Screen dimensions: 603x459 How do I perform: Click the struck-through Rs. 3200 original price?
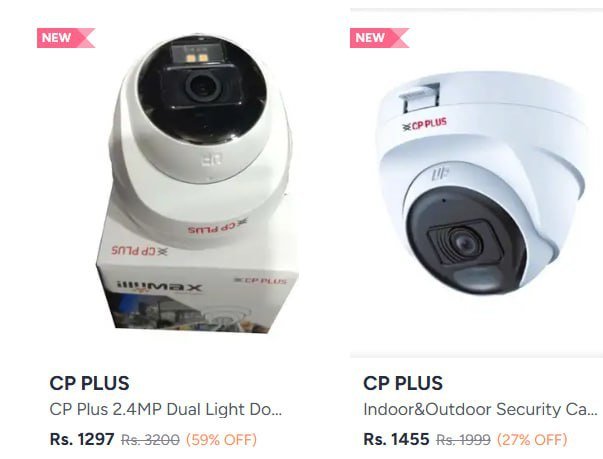tap(150, 439)
